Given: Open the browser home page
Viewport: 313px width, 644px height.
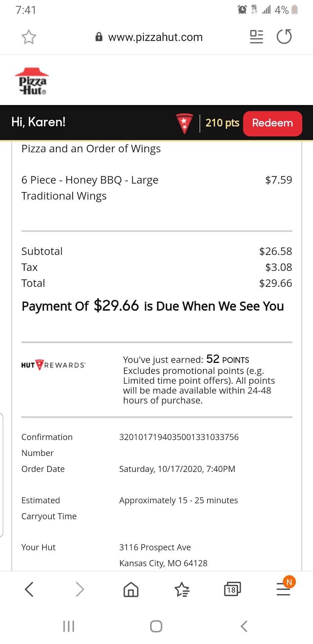Looking at the screenshot, I should [131, 589].
